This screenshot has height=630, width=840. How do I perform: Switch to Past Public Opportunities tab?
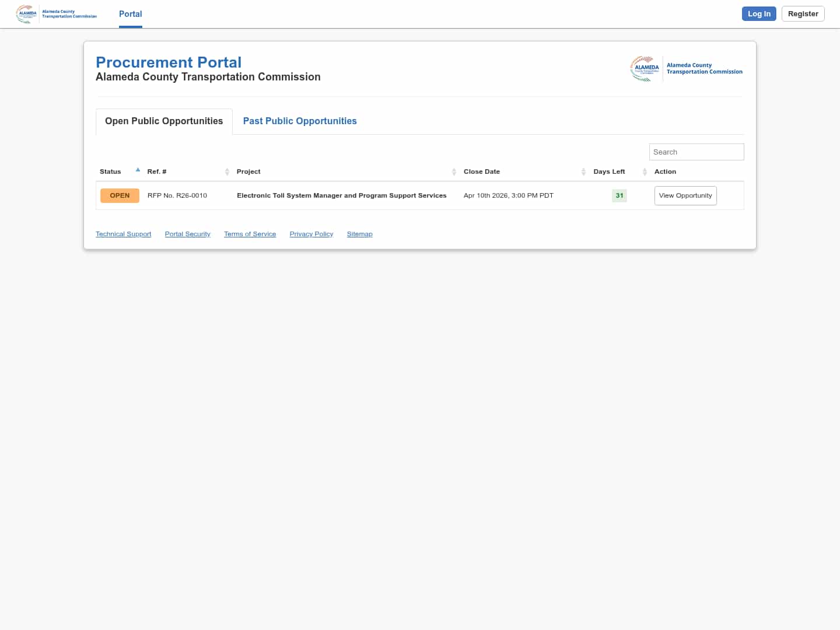pyautogui.click(x=300, y=121)
